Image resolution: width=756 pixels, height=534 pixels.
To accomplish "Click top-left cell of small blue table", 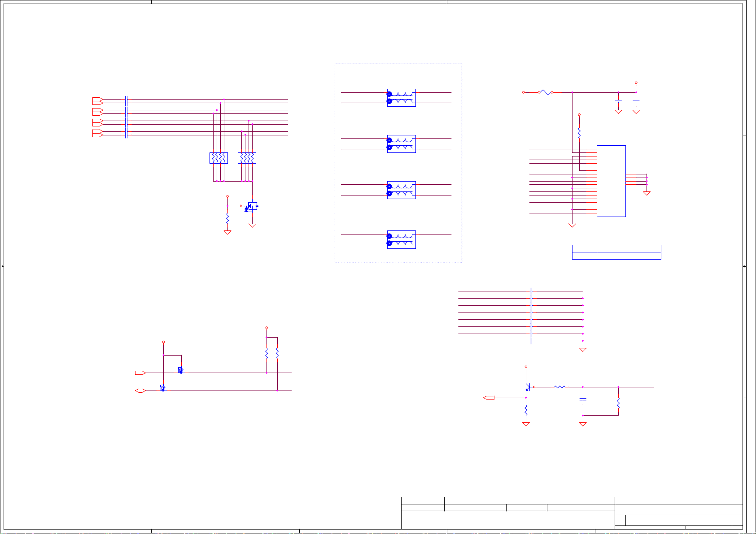I will (585, 248).
